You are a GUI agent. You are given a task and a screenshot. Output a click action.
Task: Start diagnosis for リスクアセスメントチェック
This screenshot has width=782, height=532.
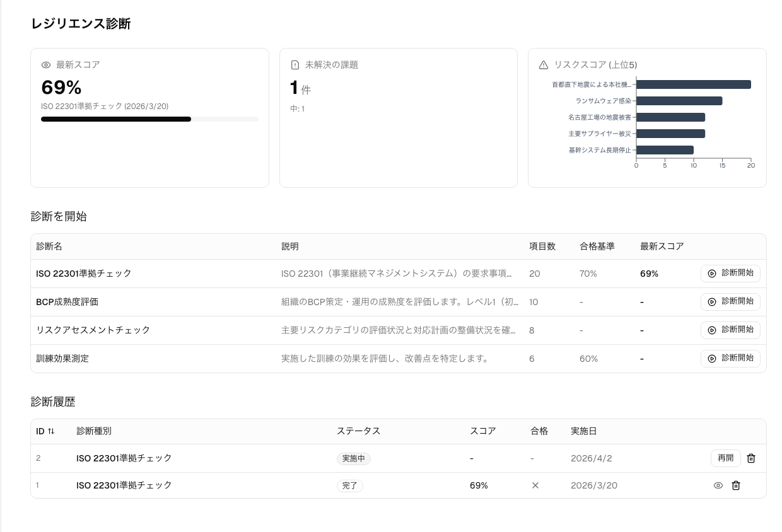(730, 330)
